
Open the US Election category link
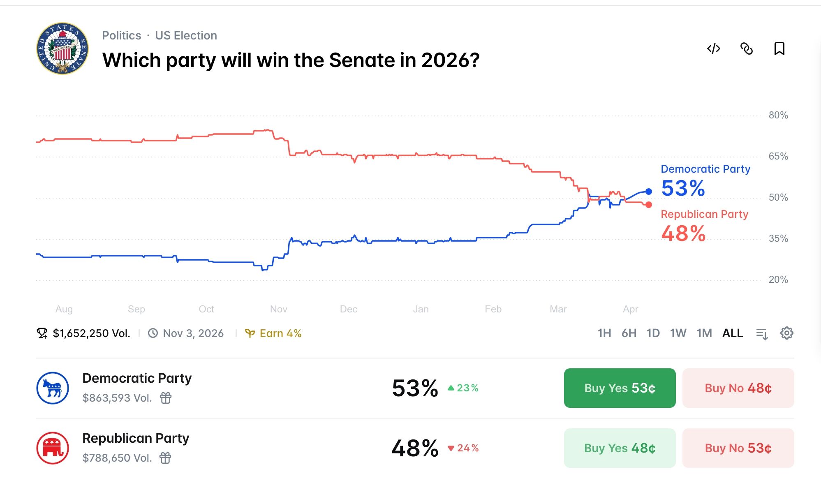tap(186, 35)
